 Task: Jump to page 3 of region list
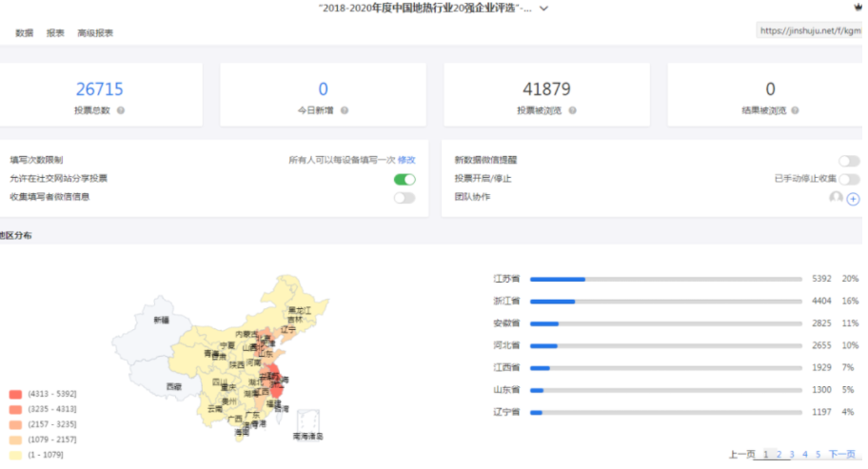click(791, 455)
